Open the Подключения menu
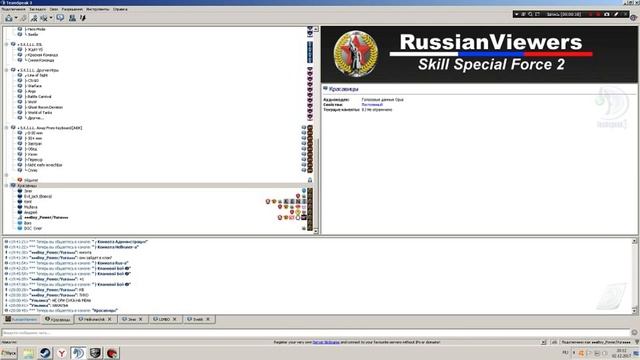Viewport: 640px width, 360px height. click(x=13, y=9)
